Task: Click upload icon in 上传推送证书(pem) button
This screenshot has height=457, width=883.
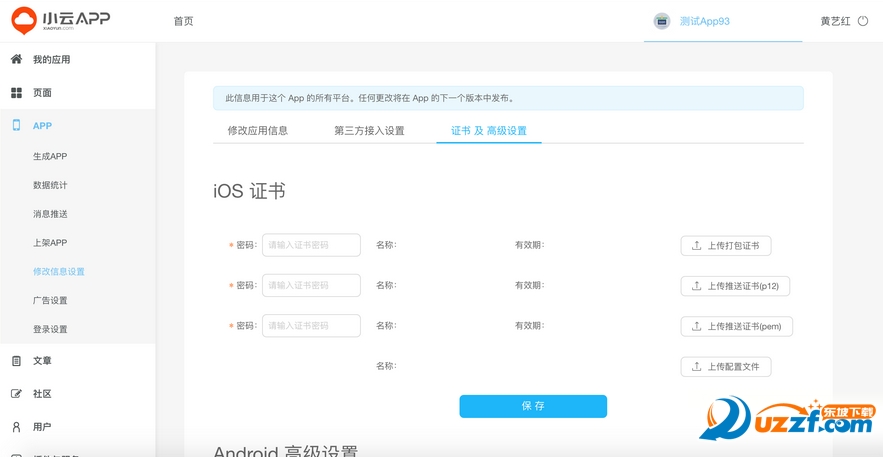Action: pos(697,326)
